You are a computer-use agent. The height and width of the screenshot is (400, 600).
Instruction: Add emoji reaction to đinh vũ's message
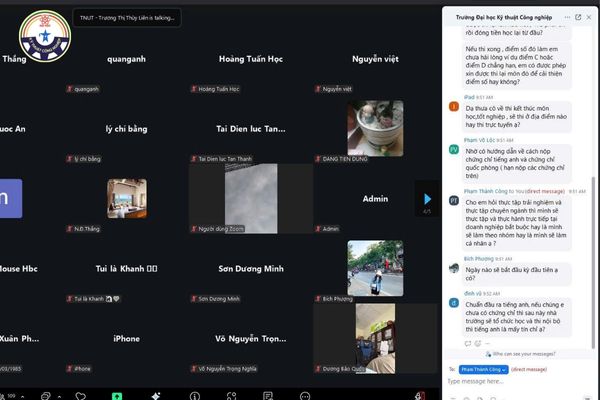pyautogui.click(x=478, y=343)
